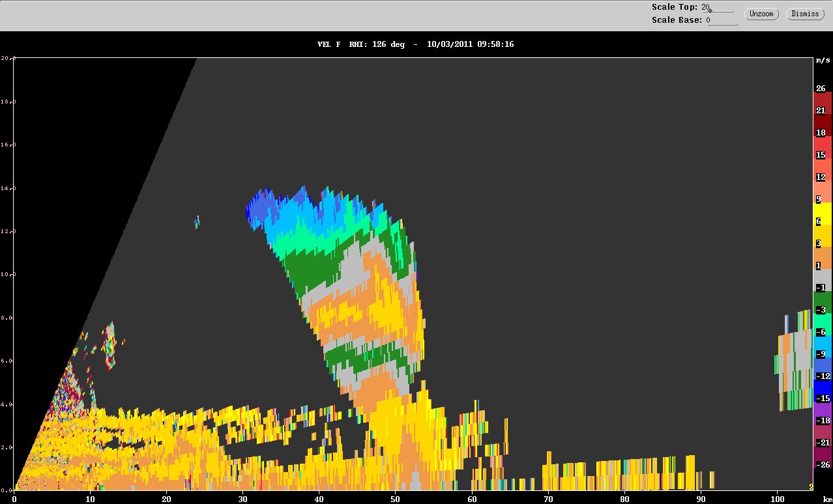The height and width of the screenshot is (504, 833).
Task: Focus the Scale Base value field
Action: coord(722,20)
